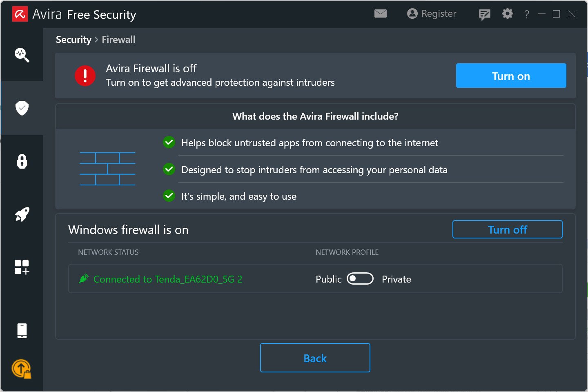Image resolution: width=588 pixels, height=392 pixels.
Task: Turn on the Avira Firewall
Action: click(x=511, y=76)
